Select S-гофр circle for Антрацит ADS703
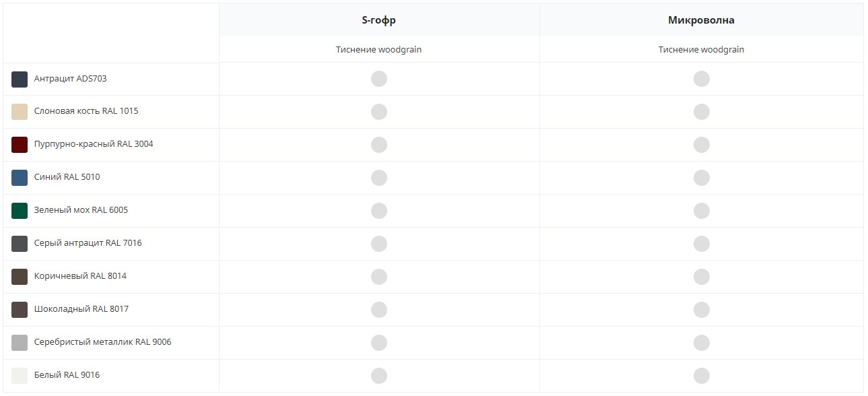 pos(379,79)
